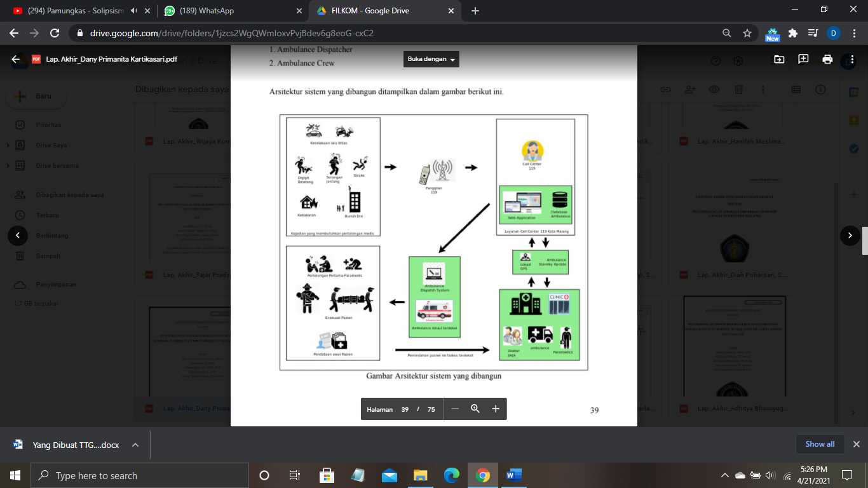Open Chrome profile avatar D
Viewport: 868px width, 488px height.
[x=834, y=33]
